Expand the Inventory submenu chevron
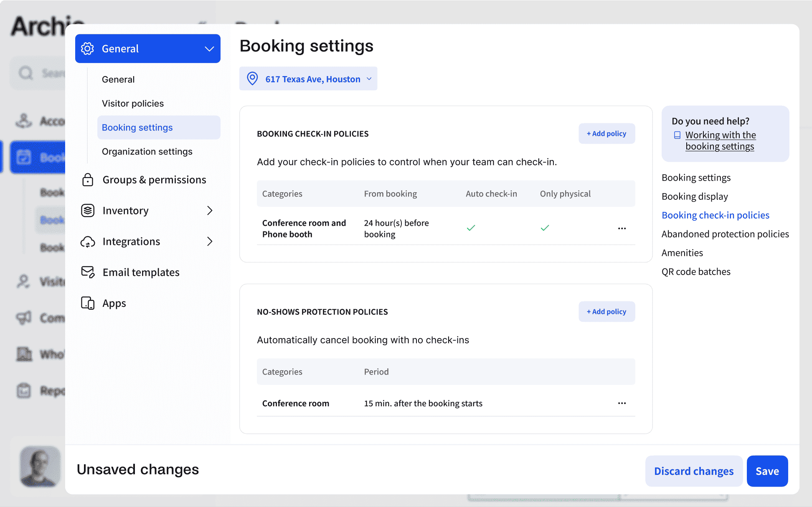 (210, 211)
